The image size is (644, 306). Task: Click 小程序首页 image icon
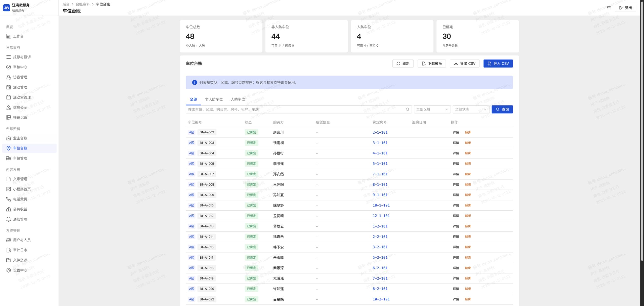8,189
